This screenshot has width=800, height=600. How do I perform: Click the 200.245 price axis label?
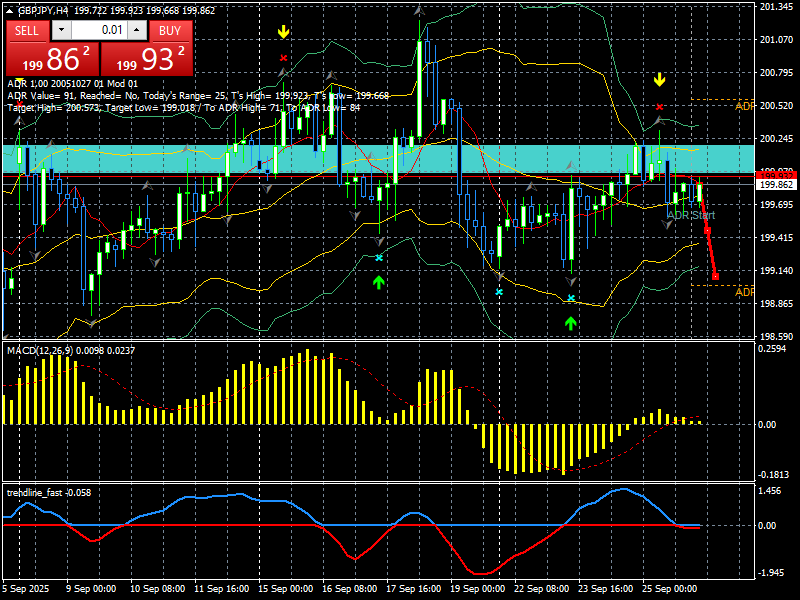coord(776,139)
